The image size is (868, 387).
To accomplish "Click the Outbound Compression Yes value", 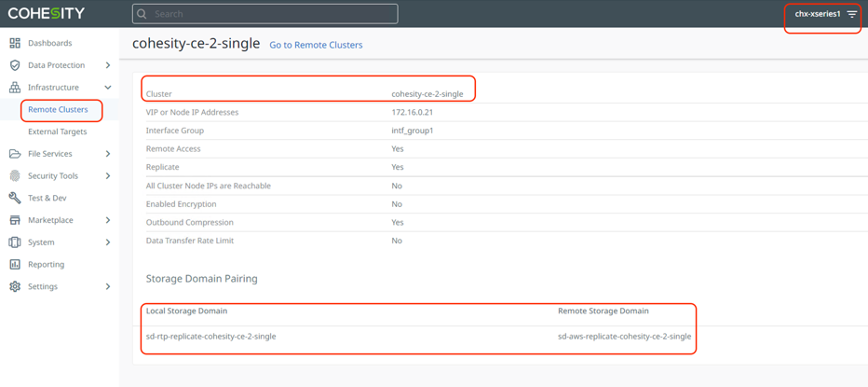I will point(398,222).
